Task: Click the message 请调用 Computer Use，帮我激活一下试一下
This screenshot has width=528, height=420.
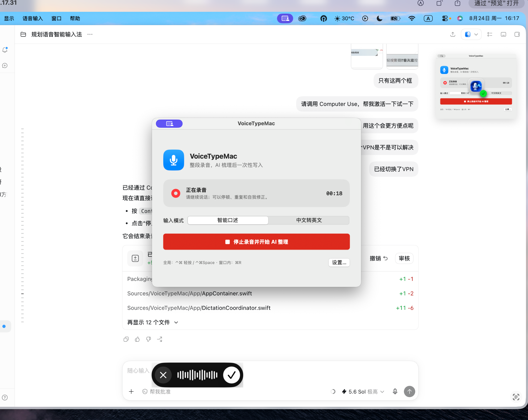Action: click(357, 104)
